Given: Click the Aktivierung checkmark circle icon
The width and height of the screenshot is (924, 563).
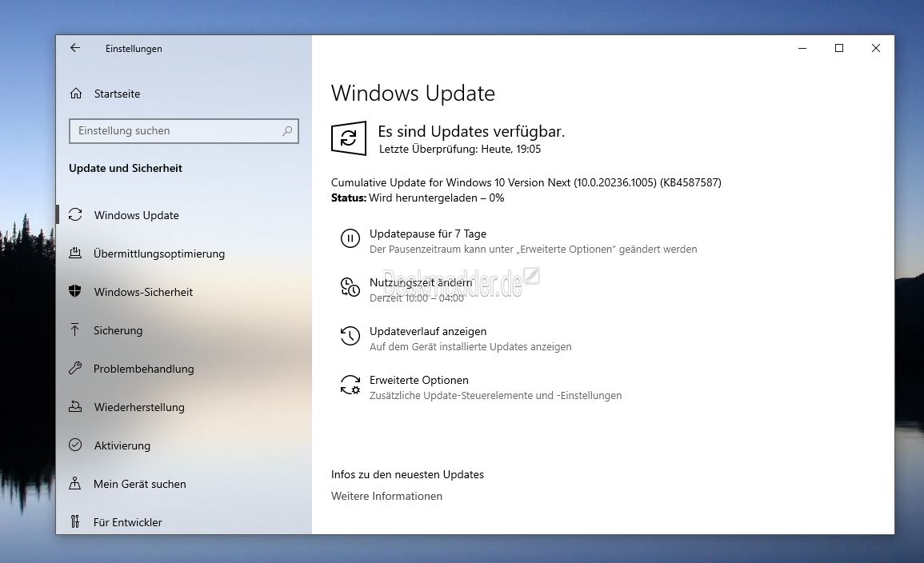Looking at the screenshot, I should coord(75,445).
